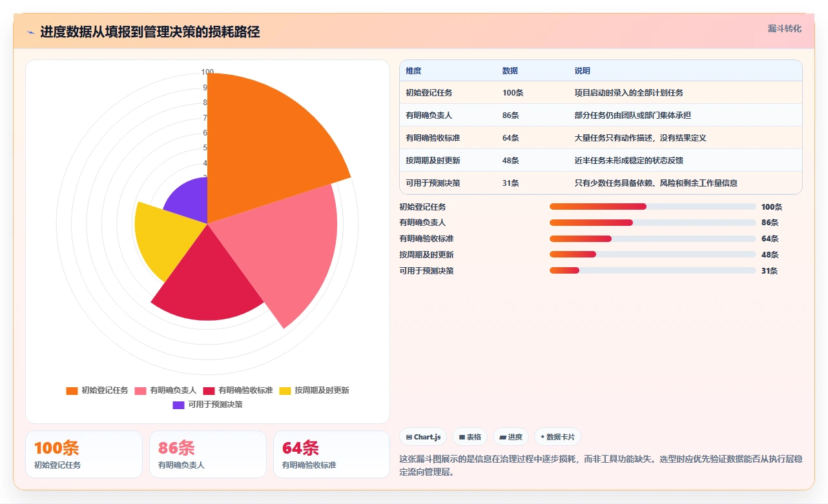The image size is (828, 504).
Task: Click the title icon before 进度数据从填报
Action: pos(31,32)
